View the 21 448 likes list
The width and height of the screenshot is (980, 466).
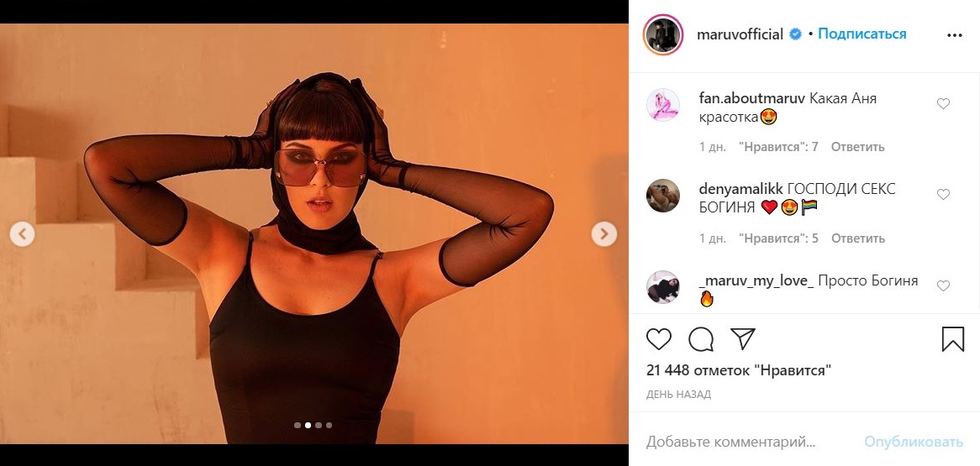(739, 369)
